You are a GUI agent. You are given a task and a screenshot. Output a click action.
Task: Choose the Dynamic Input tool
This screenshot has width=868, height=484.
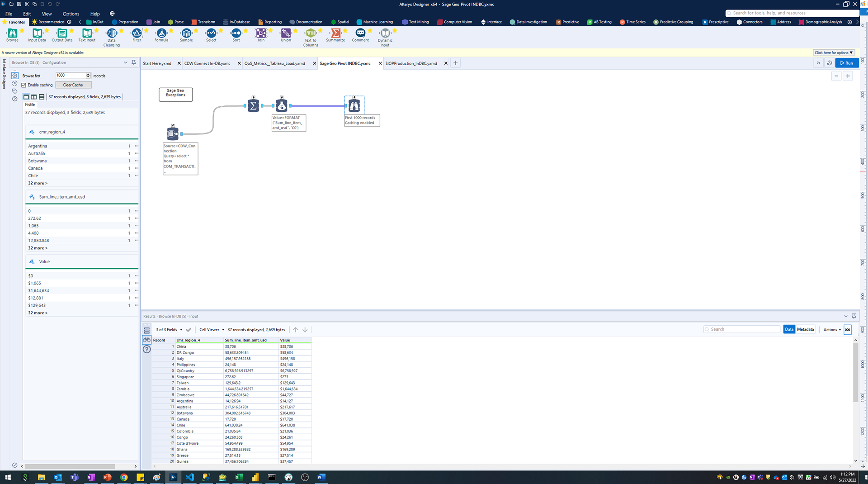click(x=385, y=38)
